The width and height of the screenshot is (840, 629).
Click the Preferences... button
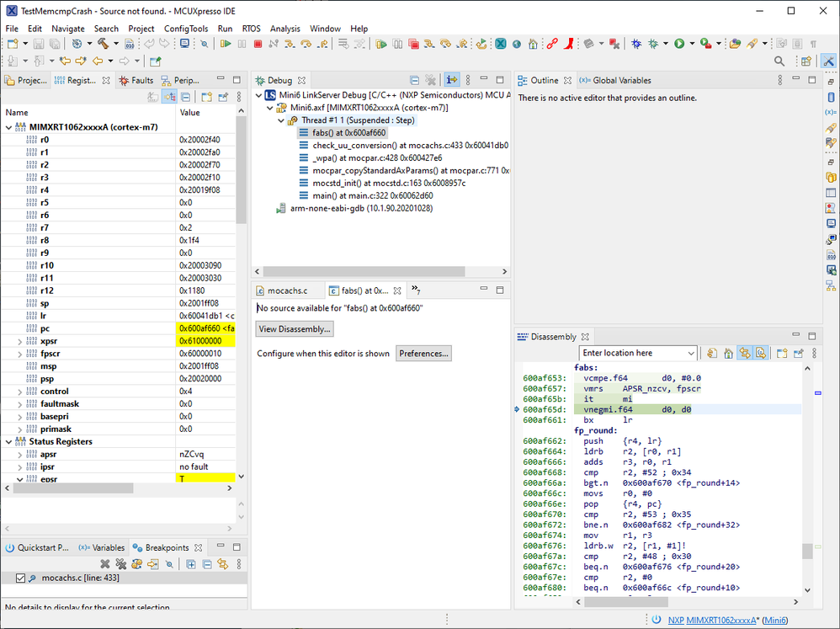[423, 354]
